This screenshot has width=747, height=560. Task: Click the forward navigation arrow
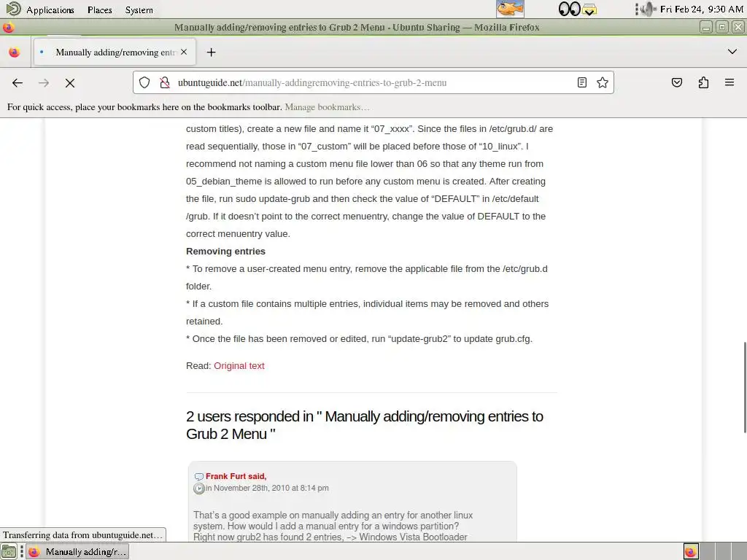point(44,83)
